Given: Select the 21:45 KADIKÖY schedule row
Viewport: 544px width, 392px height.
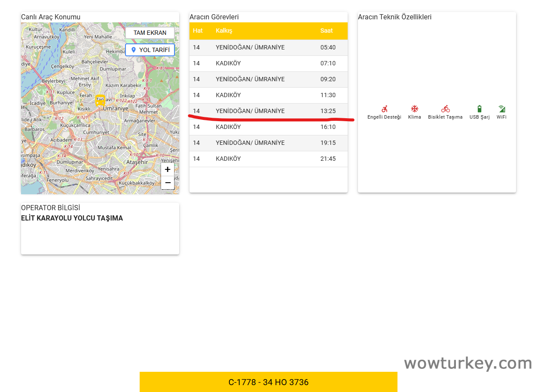Looking at the screenshot, I should [268, 159].
